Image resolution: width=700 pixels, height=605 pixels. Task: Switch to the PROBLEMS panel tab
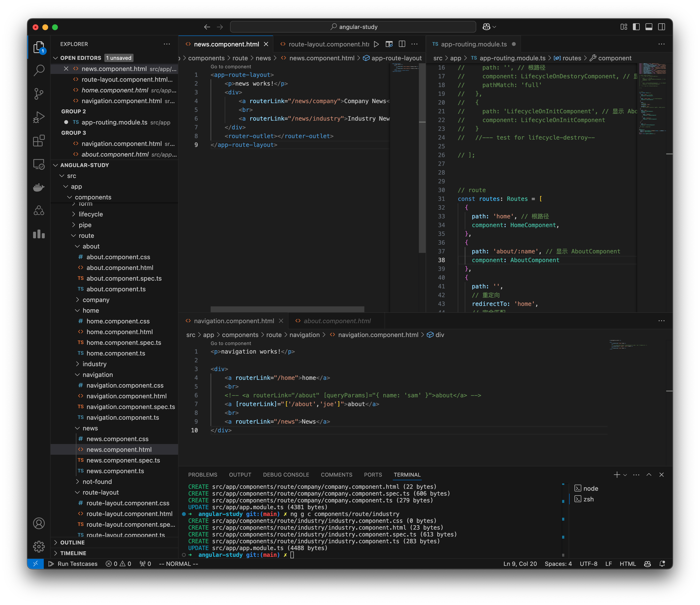pos(203,475)
